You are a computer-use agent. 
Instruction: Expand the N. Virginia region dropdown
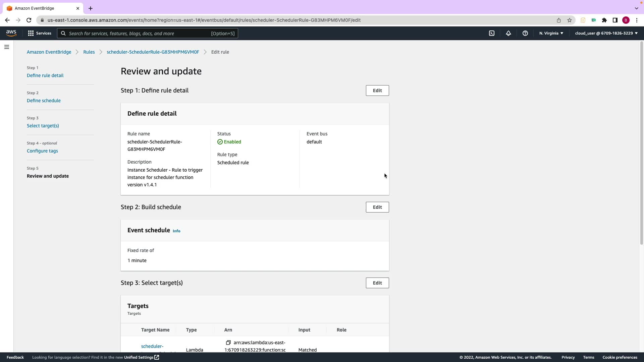coord(551,33)
